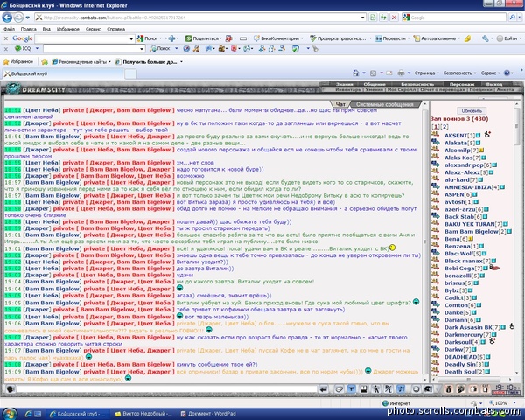
Task: Open the Вид menu
Action: pos(46,29)
